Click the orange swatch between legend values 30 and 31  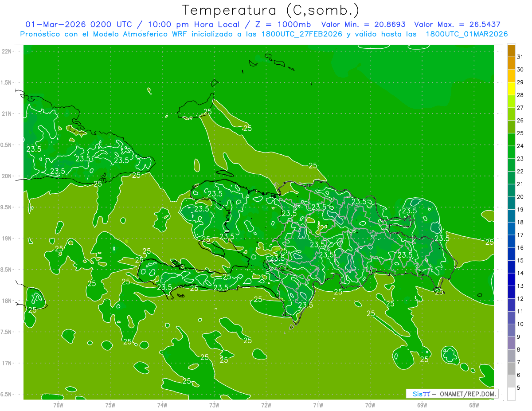[x=511, y=63]
